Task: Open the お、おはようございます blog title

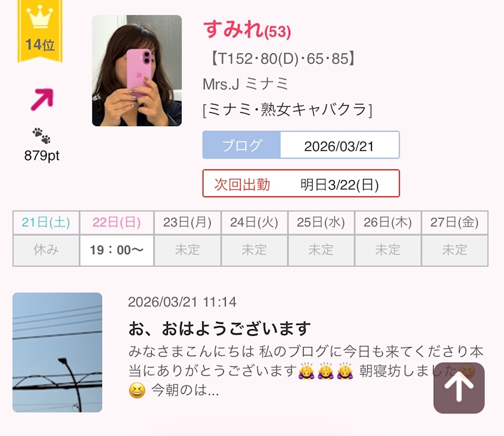Action: coord(220,329)
